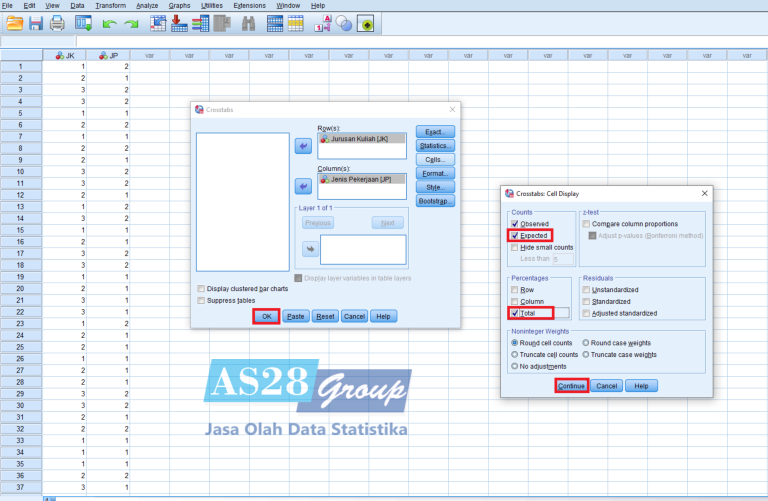The image size is (768, 501).
Task: Select Truncate cell counts radio option
Action: [x=515, y=354]
